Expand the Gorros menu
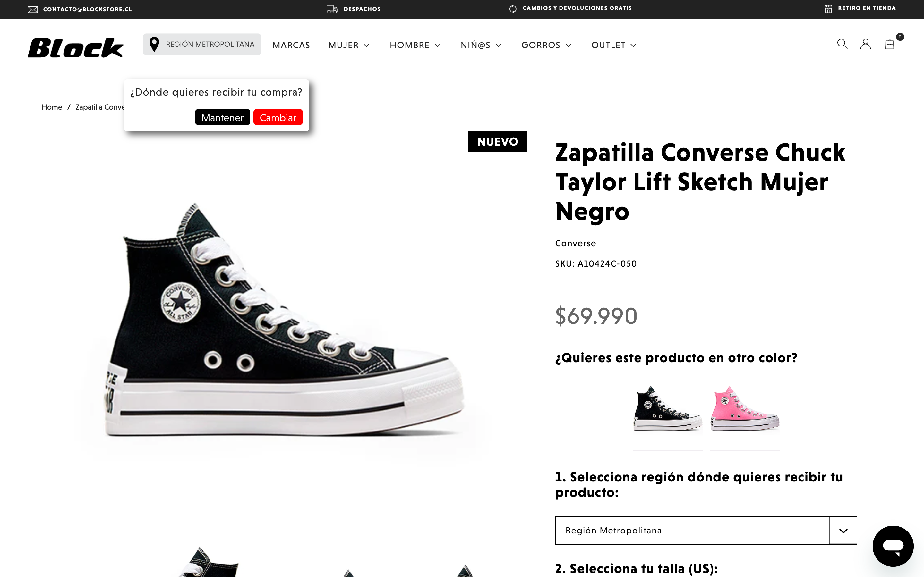The height and width of the screenshot is (577, 924). point(546,45)
